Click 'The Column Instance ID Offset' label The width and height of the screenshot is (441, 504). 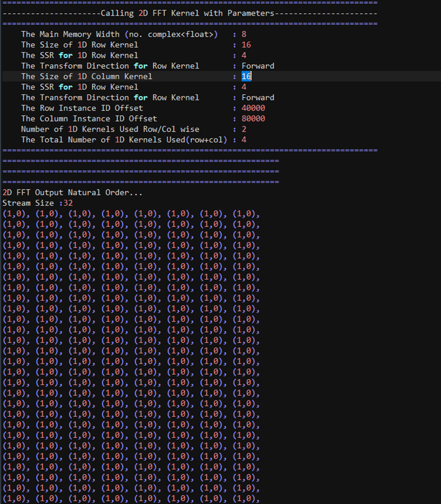click(x=89, y=119)
